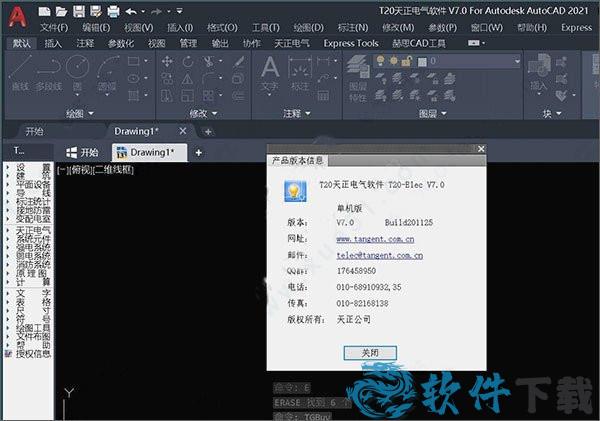This screenshot has height=421, width=600.
Task: Click the Save icon in quick access toolbar
Action: click(79, 11)
